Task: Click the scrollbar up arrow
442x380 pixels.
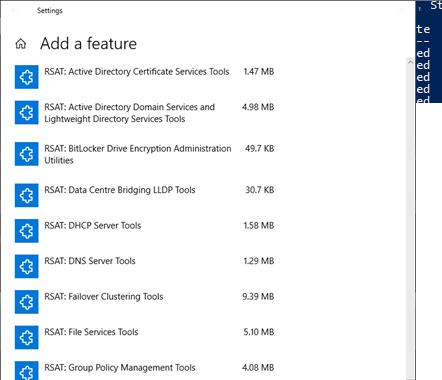Action: tap(410, 62)
